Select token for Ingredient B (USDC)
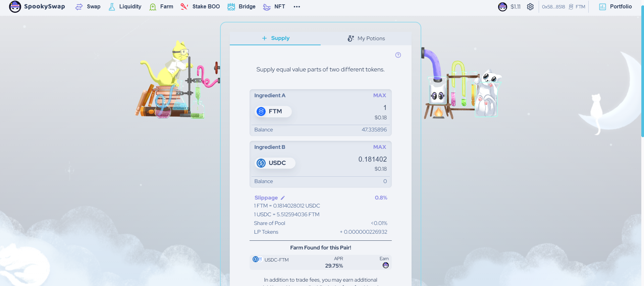Viewport: 644px width, 286px height. 275,163
